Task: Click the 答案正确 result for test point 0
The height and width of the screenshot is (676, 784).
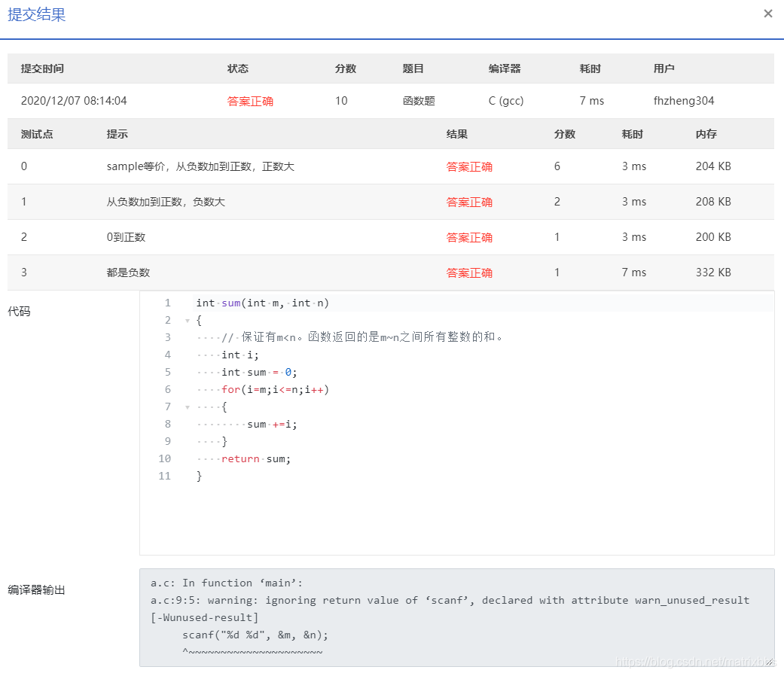Action: pos(468,166)
